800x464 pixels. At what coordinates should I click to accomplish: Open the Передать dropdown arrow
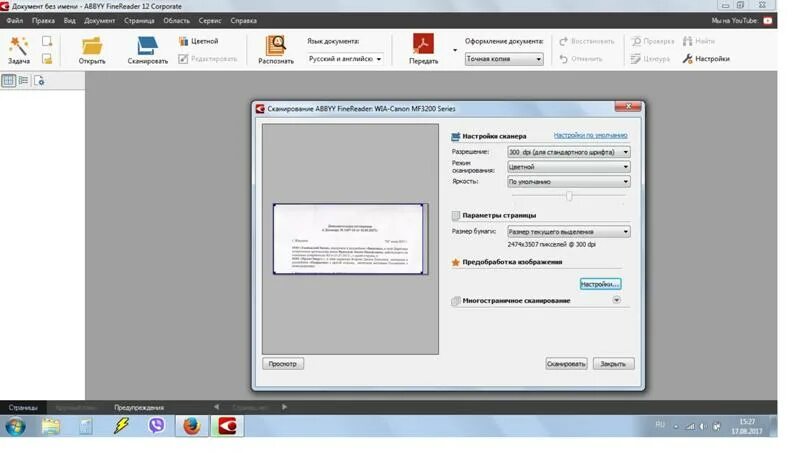(455, 50)
